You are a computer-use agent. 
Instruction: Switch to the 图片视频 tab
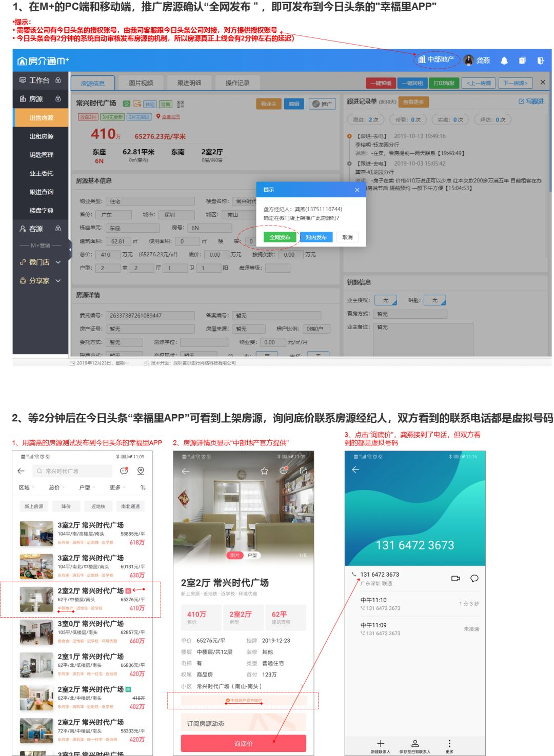pos(141,83)
